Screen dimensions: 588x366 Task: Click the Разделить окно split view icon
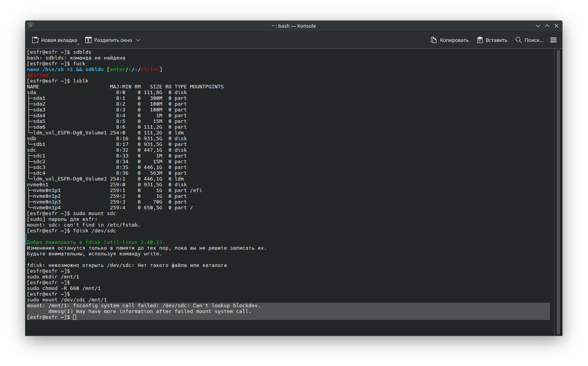[x=88, y=40]
